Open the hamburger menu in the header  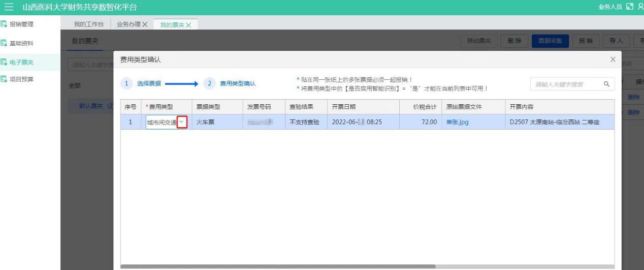[9, 7]
